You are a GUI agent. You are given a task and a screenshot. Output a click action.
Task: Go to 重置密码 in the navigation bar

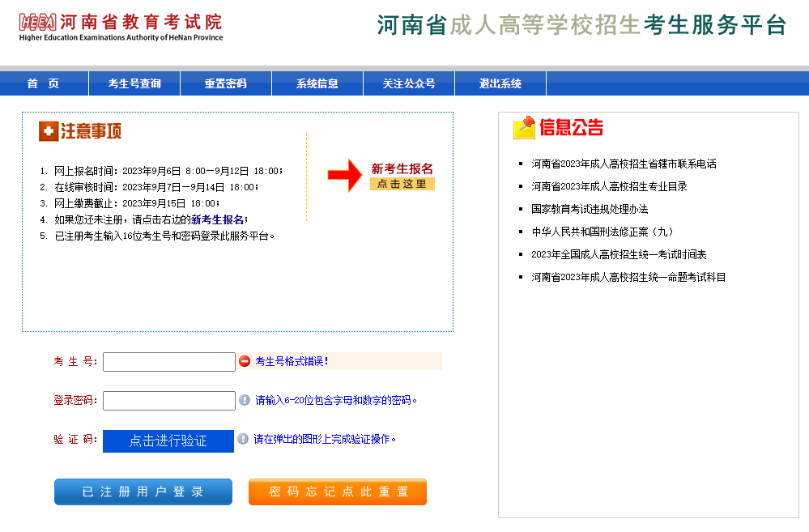(x=225, y=83)
